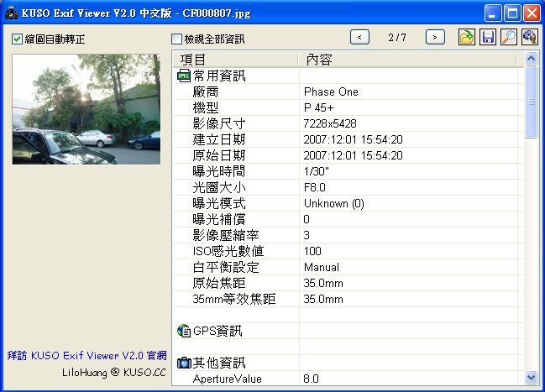Enable the 檢視全部資訊 checkbox

176,39
